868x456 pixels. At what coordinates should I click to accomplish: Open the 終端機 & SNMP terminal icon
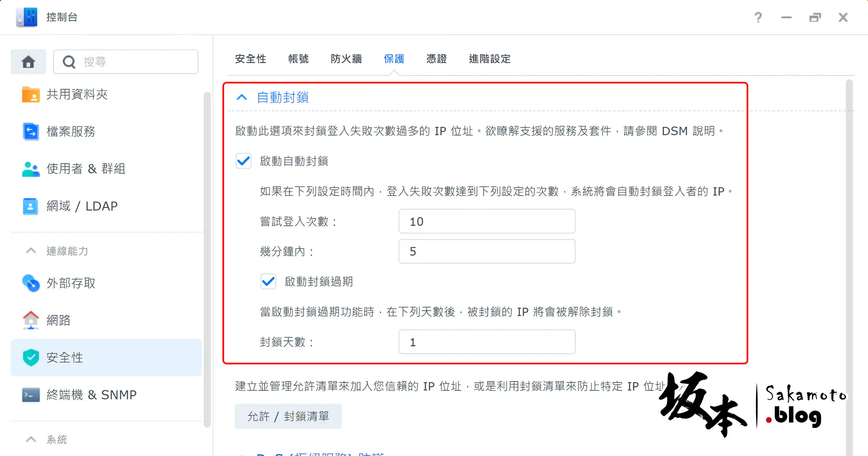pyautogui.click(x=31, y=395)
